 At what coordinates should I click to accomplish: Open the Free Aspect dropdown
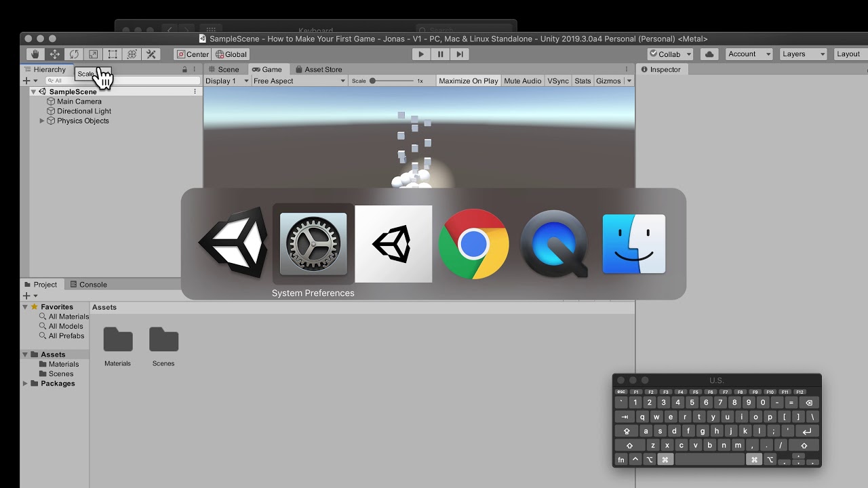click(299, 81)
